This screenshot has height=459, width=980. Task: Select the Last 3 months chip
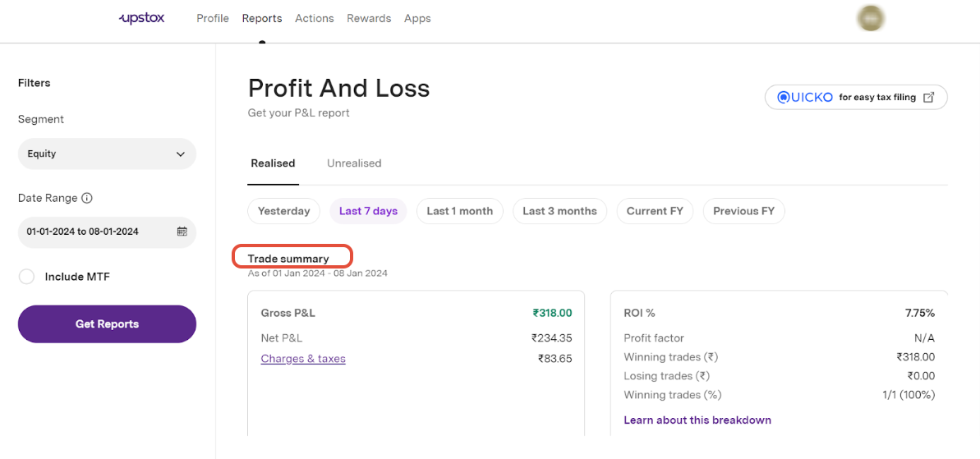click(x=560, y=211)
